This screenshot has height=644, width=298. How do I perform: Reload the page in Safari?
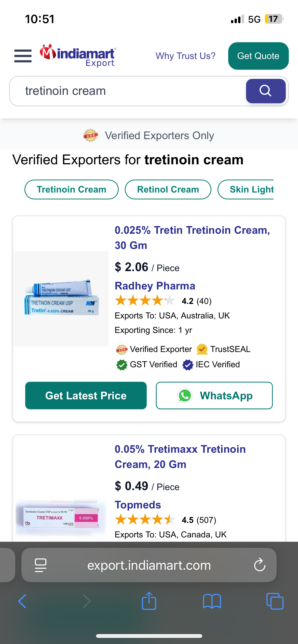(260, 565)
